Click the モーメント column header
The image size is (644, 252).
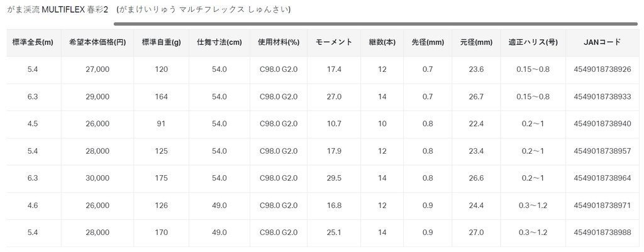point(334,43)
